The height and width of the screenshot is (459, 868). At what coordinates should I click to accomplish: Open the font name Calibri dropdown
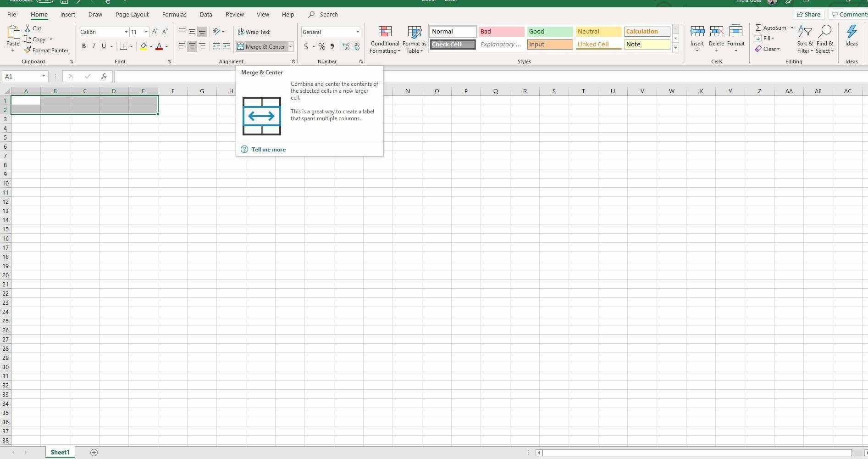(126, 32)
